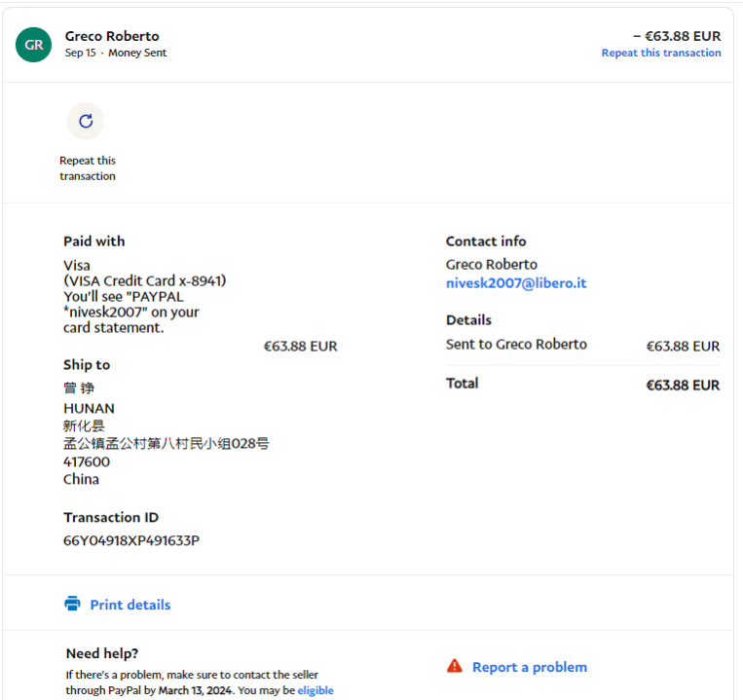Open the Print details link
Viewport: 743px width, 700px height.
click(130, 605)
